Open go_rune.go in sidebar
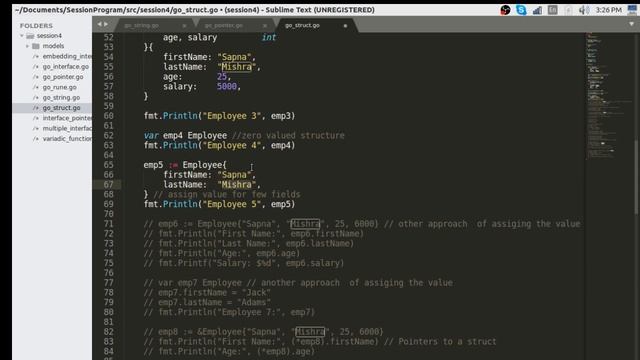The height and width of the screenshot is (360, 640). click(x=59, y=87)
